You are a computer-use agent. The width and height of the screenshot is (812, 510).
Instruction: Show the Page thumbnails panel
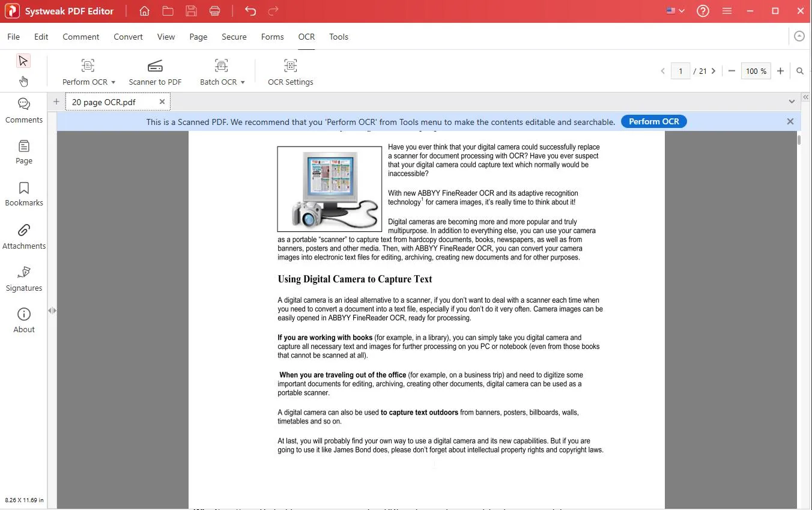(x=24, y=152)
